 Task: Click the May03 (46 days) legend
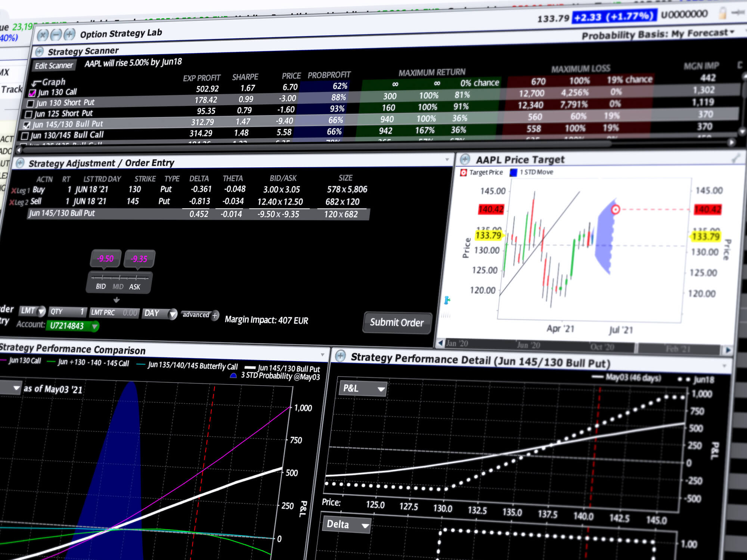[626, 377]
